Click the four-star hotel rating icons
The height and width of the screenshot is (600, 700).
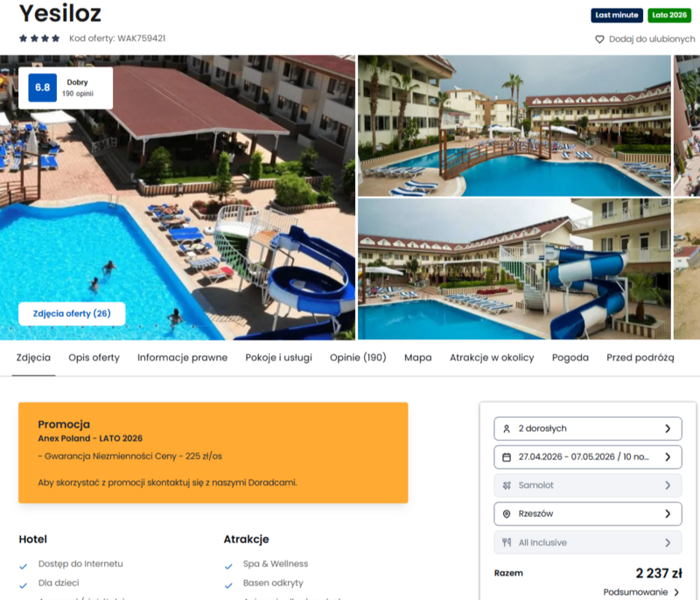click(x=39, y=38)
